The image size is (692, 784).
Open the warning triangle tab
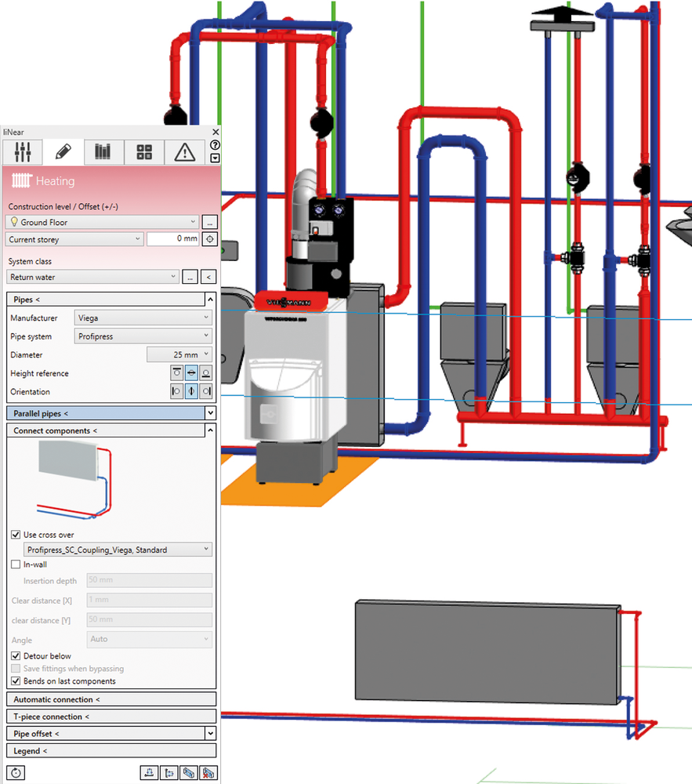click(185, 152)
